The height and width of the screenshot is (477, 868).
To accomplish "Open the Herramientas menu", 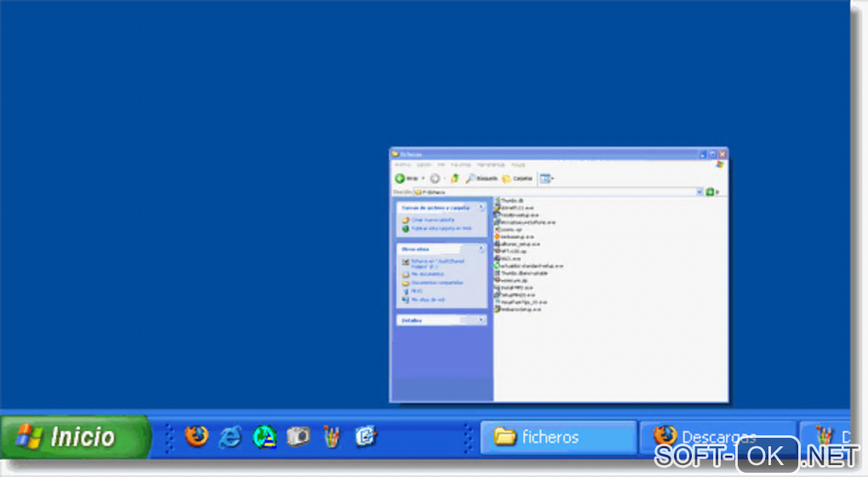I will pos(491,165).
